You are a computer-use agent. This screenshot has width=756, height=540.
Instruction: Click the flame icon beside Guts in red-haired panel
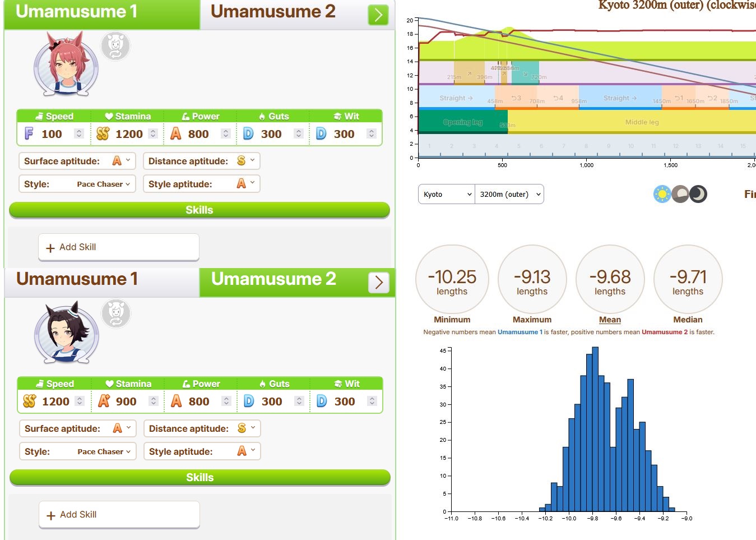pos(262,116)
